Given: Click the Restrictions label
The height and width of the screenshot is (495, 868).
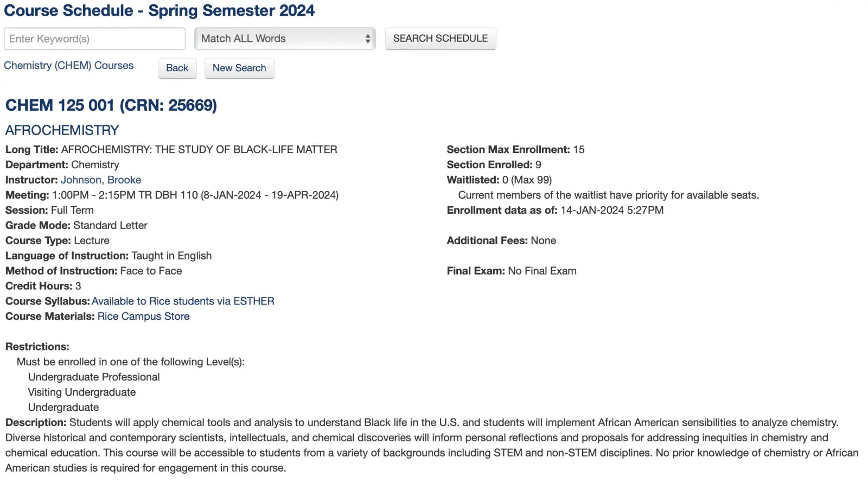Looking at the screenshot, I should [37, 347].
